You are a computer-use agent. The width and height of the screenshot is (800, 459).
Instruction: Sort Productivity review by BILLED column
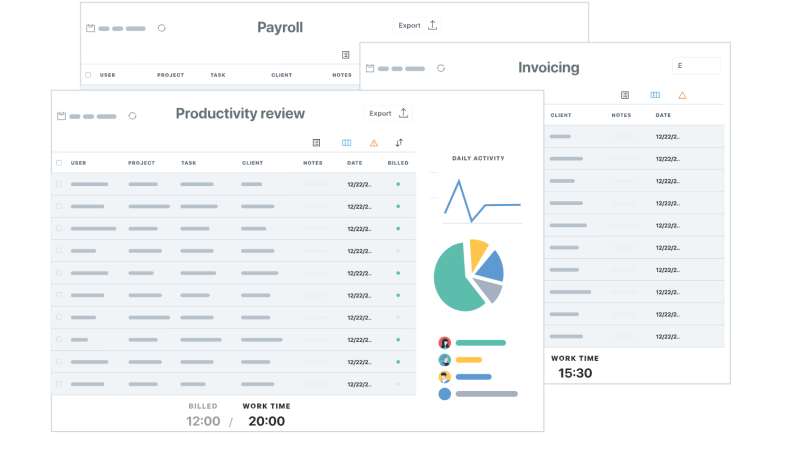pyautogui.click(x=398, y=163)
